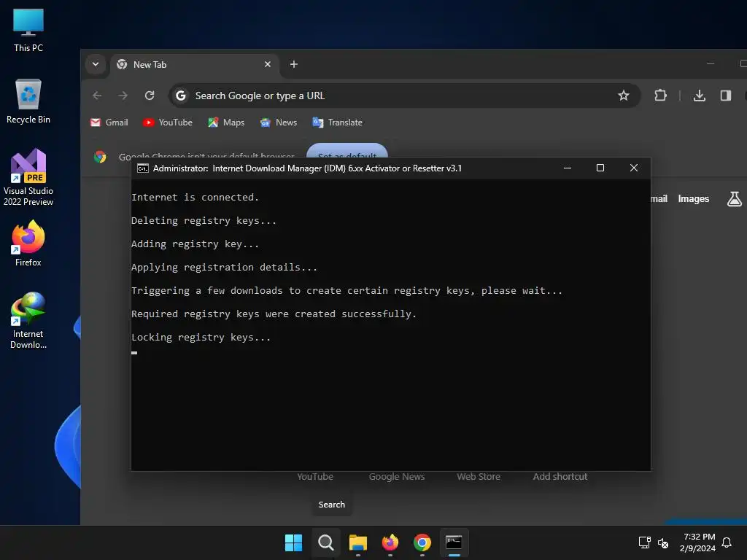Open Windows Start menu

(x=293, y=542)
